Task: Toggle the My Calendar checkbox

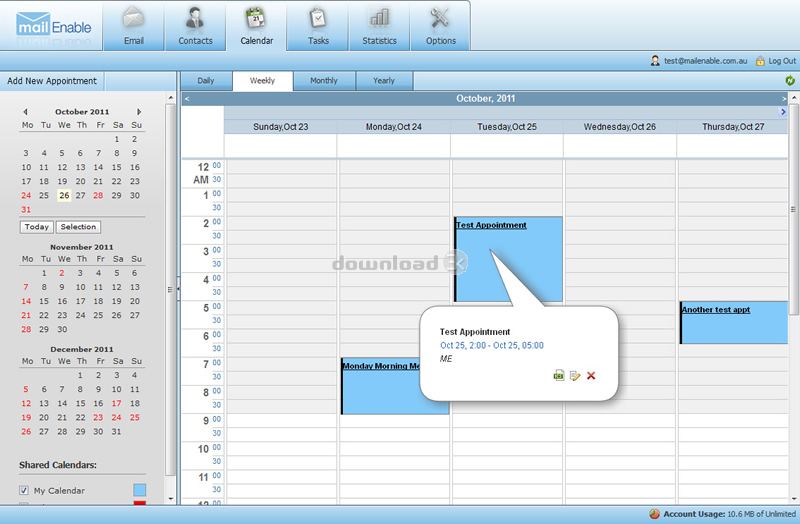Action: [24, 490]
